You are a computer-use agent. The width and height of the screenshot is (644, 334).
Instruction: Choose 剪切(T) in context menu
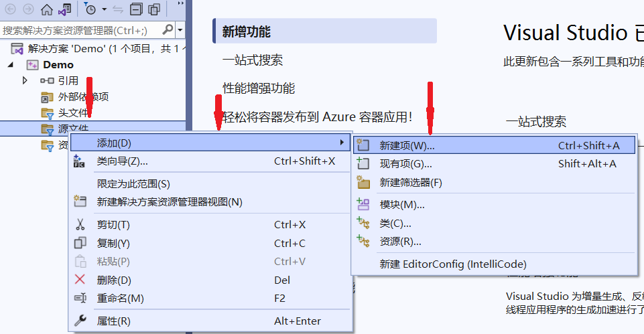(210, 225)
